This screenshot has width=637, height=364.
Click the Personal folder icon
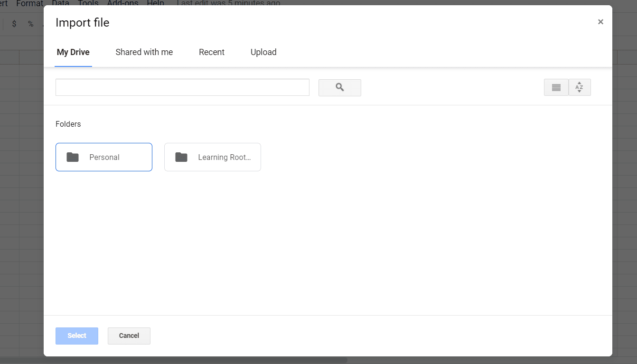pyautogui.click(x=73, y=157)
